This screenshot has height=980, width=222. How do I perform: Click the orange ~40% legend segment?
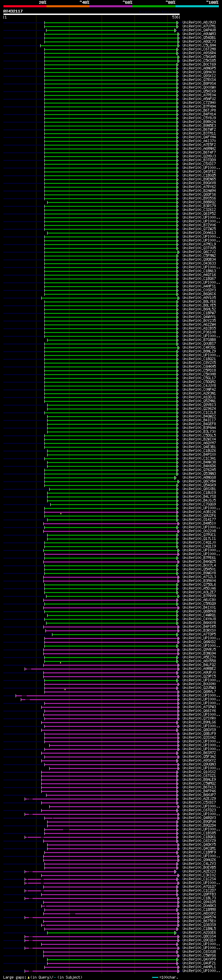tap(68, 6)
